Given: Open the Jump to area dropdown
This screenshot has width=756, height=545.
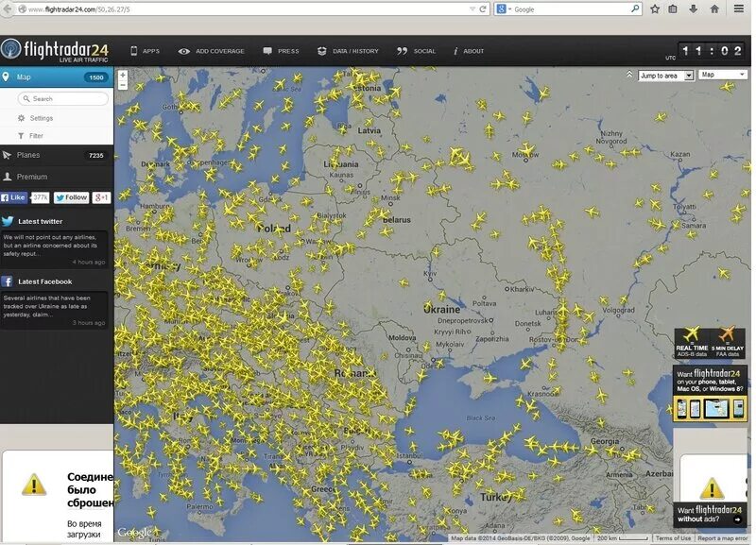Looking at the screenshot, I should [664, 74].
